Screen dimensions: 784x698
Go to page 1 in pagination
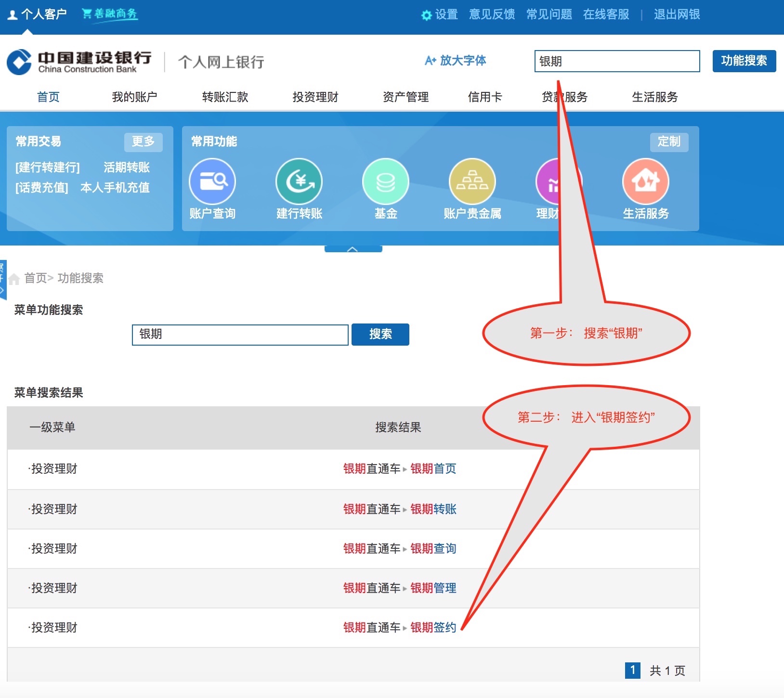pyautogui.click(x=632, y=670)
